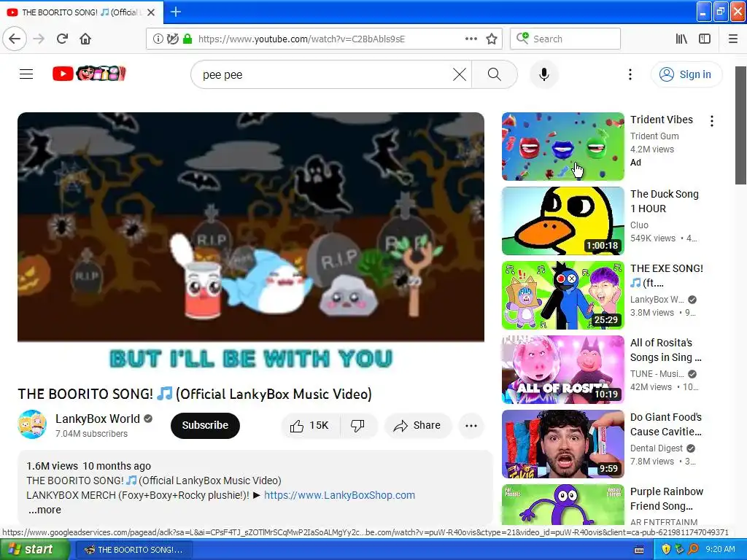Click the 1.6M views text
Viewport: 747px width, 560px height.
52,466
